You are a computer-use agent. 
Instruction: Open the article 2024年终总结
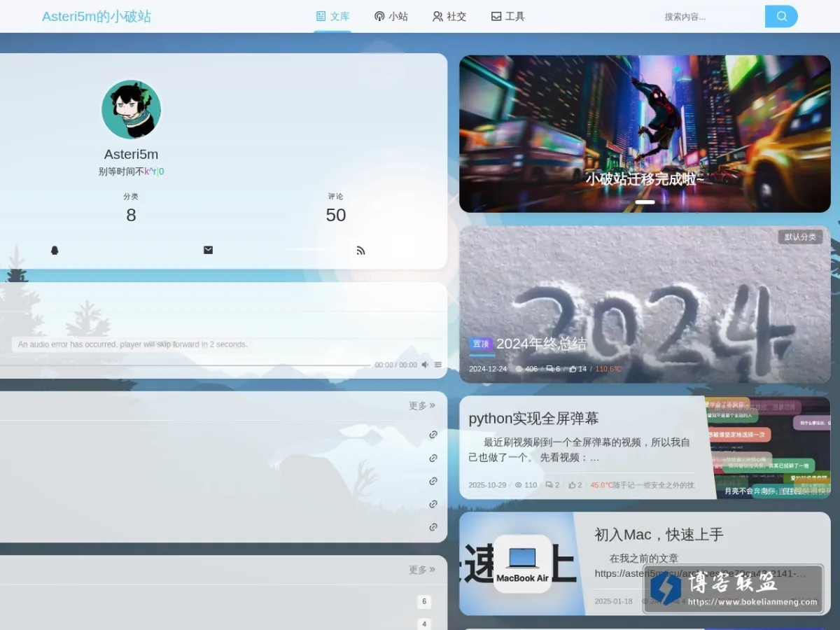[541, 344]
